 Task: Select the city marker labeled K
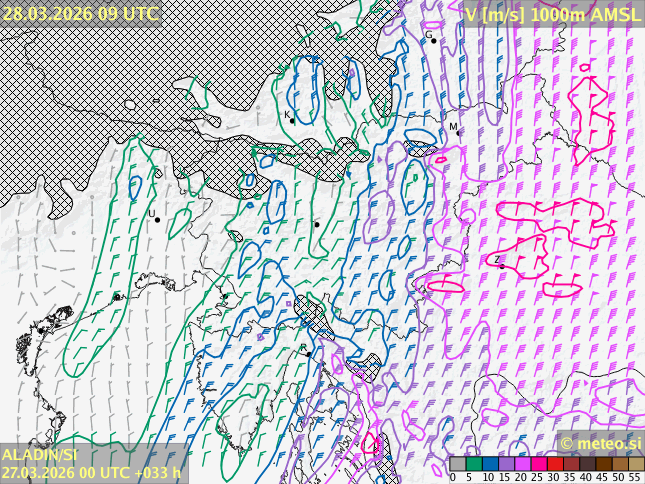coord(293,120)
